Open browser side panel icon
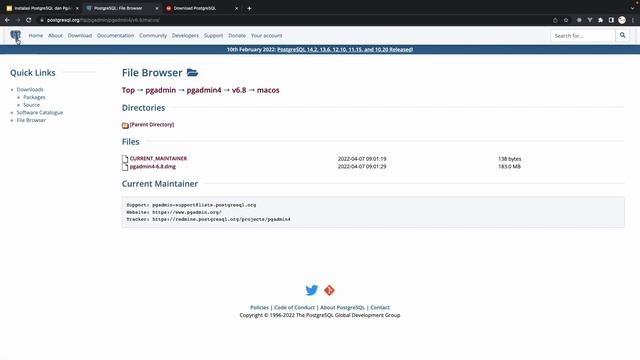This screenshot has width=640, height=360. [611, 20]
